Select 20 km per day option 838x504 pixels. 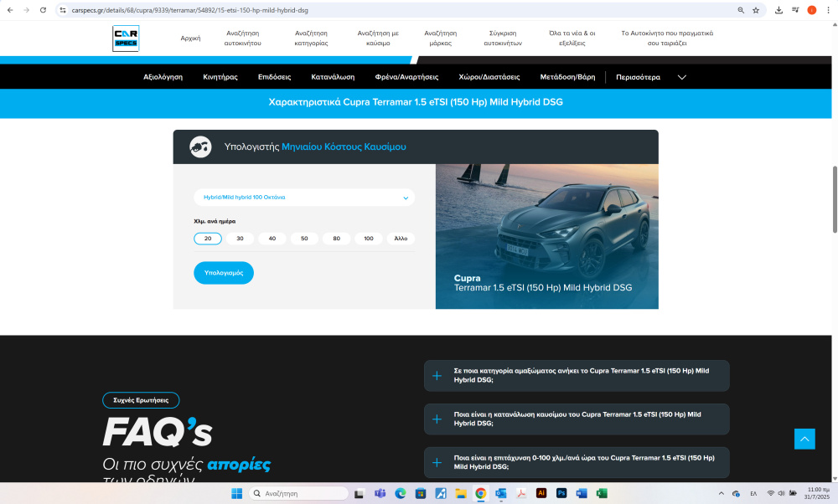[208, 239]
